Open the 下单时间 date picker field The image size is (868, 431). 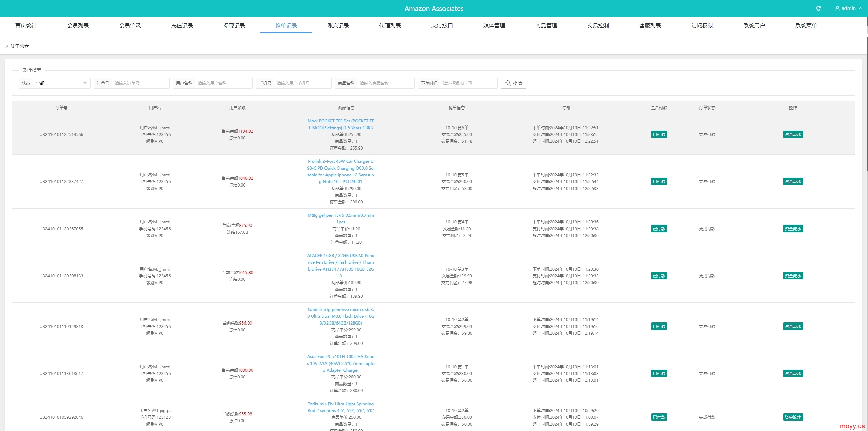tap(469, 83)
